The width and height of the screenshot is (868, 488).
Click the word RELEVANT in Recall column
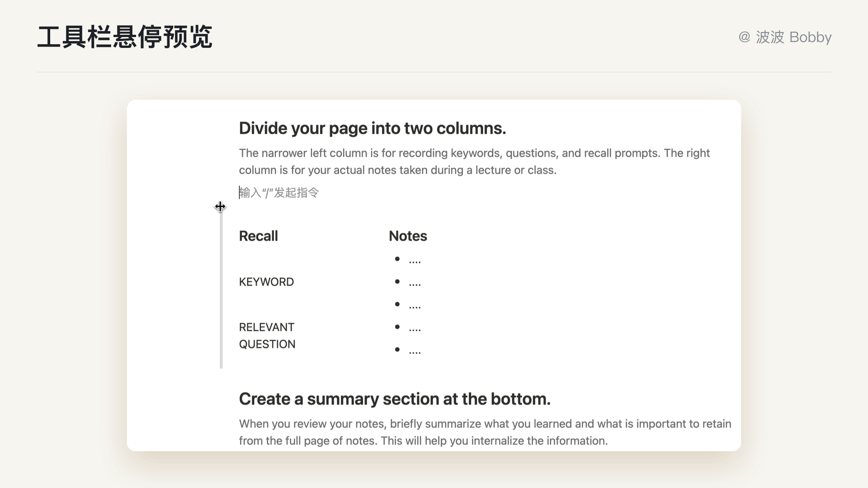(266, 327)
